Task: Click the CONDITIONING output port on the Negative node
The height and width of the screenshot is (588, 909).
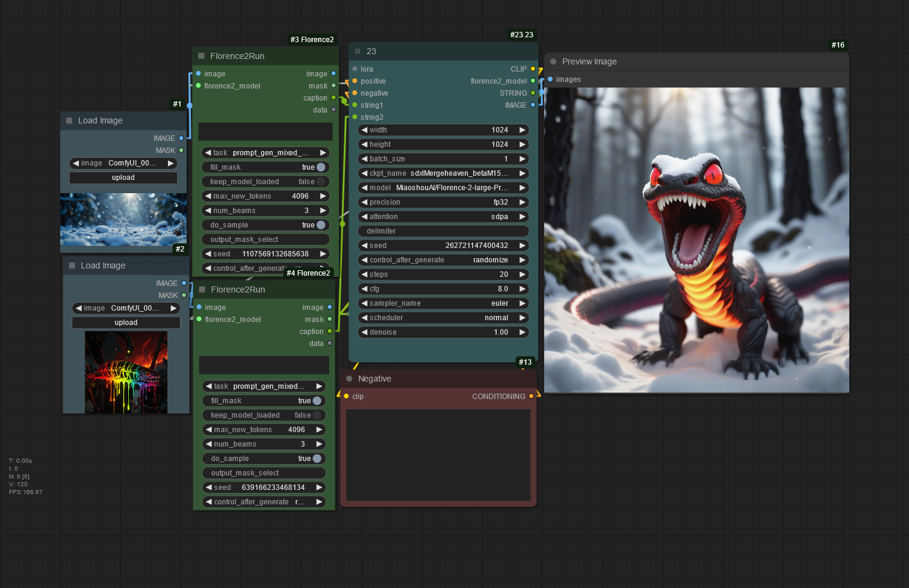Action: coord(531,396)
